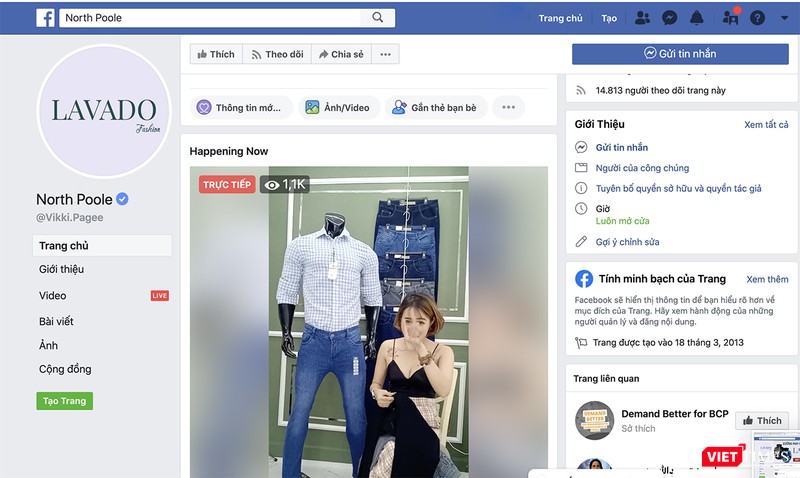This screenshot has width=800, height=478.
Task: Open Demand Better for BCP page
Action: click(674, 414)
